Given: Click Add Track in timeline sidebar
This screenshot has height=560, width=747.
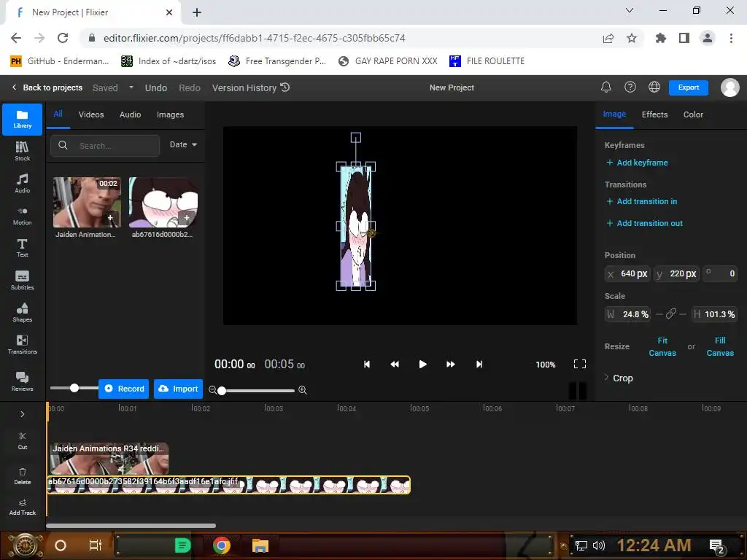Looking at the screenshot, I should click(23, 507).
